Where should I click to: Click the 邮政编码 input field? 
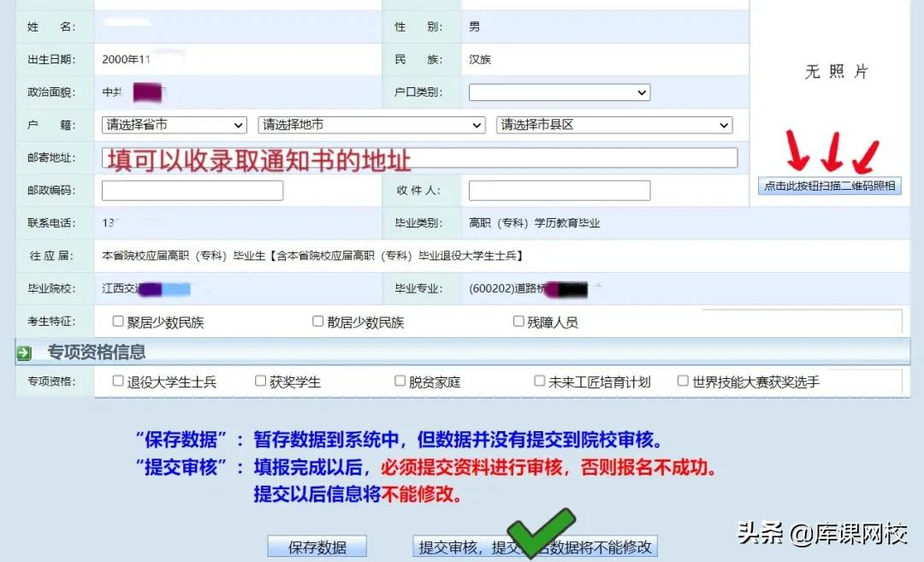tap(192, 190)
